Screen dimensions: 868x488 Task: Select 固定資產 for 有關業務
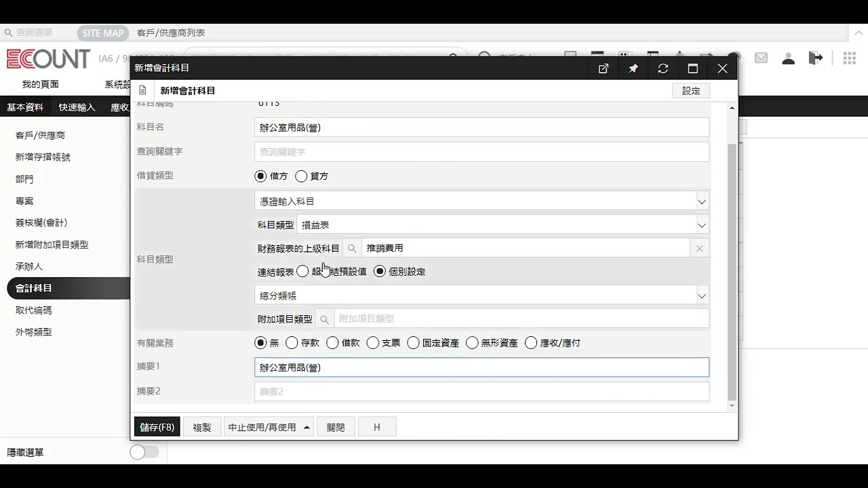[x=413, y=343]
